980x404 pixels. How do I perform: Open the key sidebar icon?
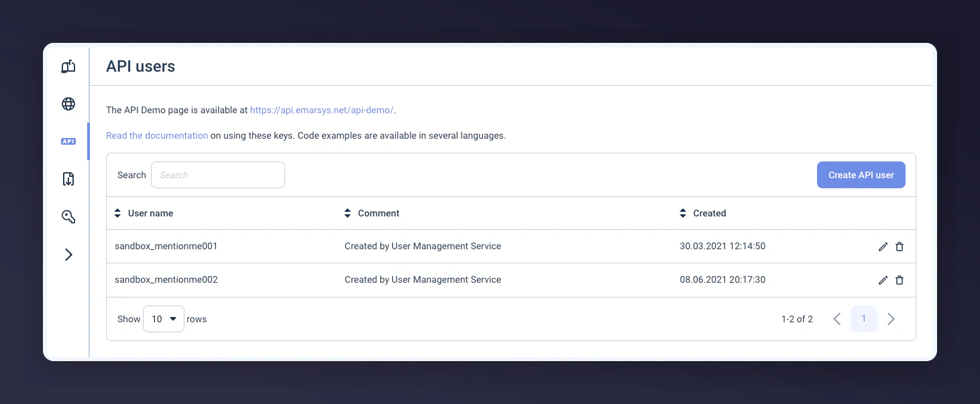click(68, 216)
